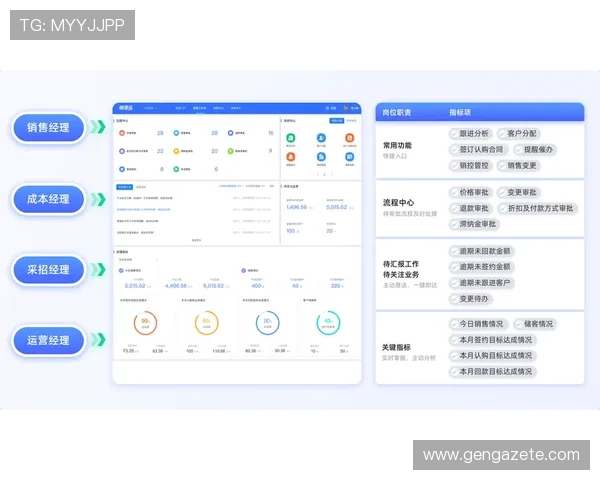Toggle the 本月认购目标达成情况 check tag
The image size is (600, 480).
click(492, 356)
